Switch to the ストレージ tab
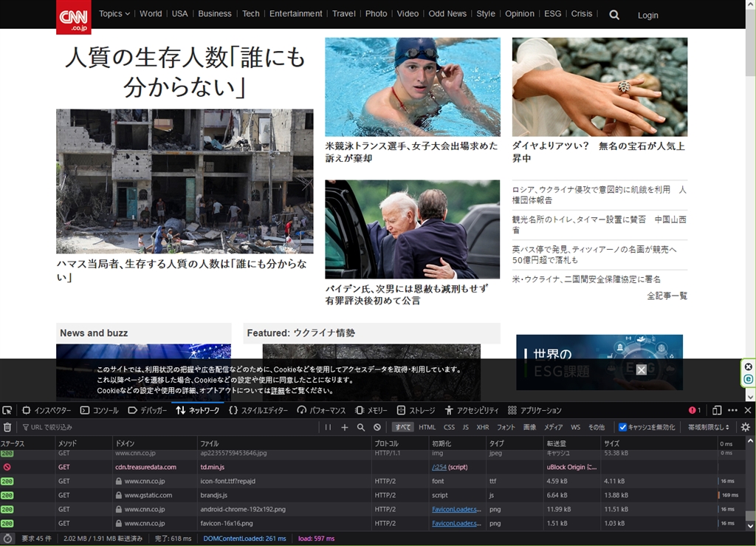756x546 pixels. pos(416,410)
